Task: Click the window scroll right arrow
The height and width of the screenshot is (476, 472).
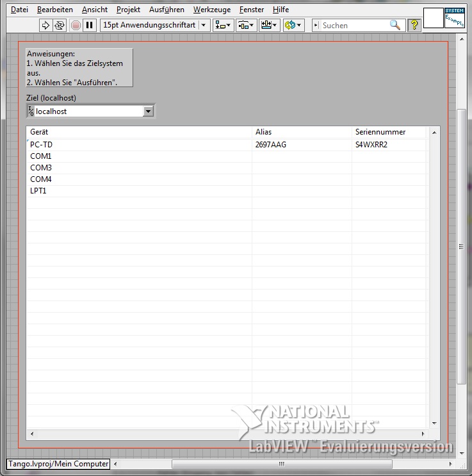Action: tap(450, 464)
